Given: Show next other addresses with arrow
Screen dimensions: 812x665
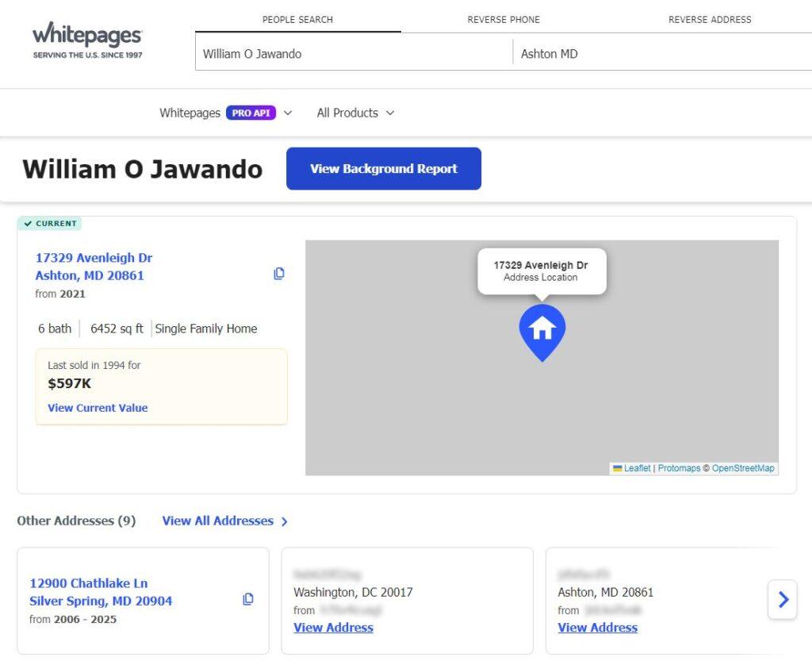Looking at the screenshot, I should pyautogui.click(x=783, y=600).
